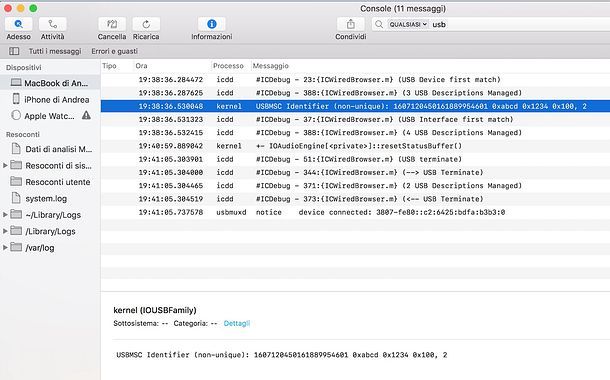Viewport: 610px width, 380px height.
Task: Open the Informazioni info icon
Action: click(212, 24)
